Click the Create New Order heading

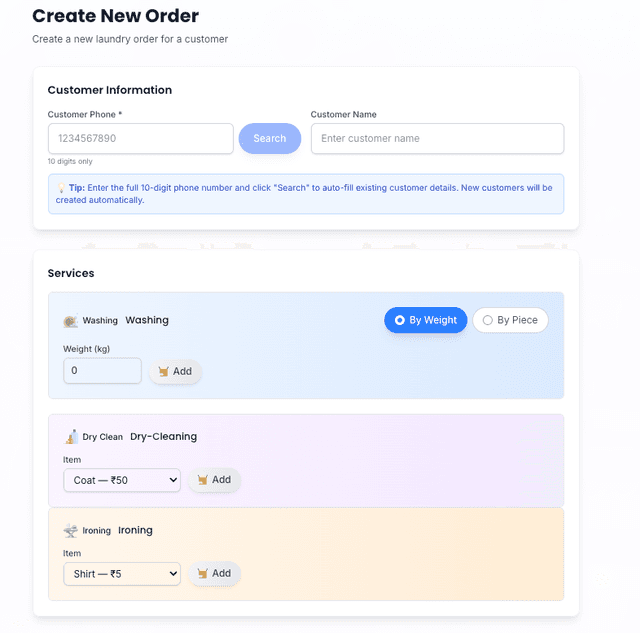click(x=115, y=16)
